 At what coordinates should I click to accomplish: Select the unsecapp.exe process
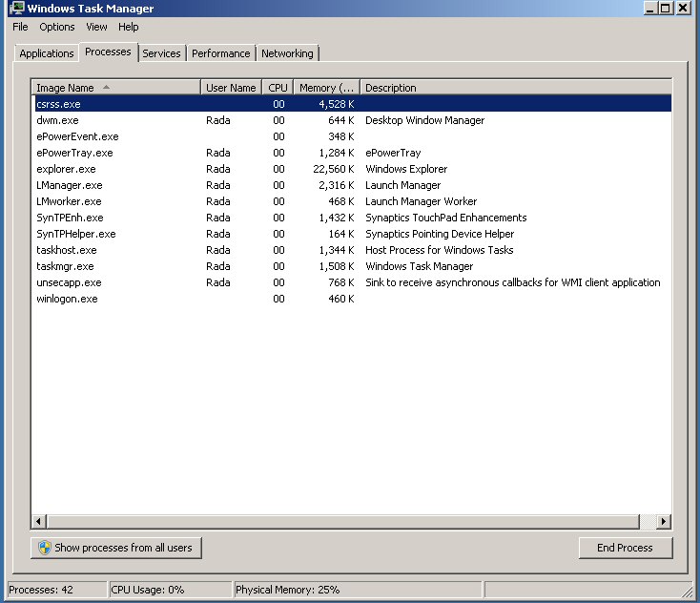(x=352, y=282)
